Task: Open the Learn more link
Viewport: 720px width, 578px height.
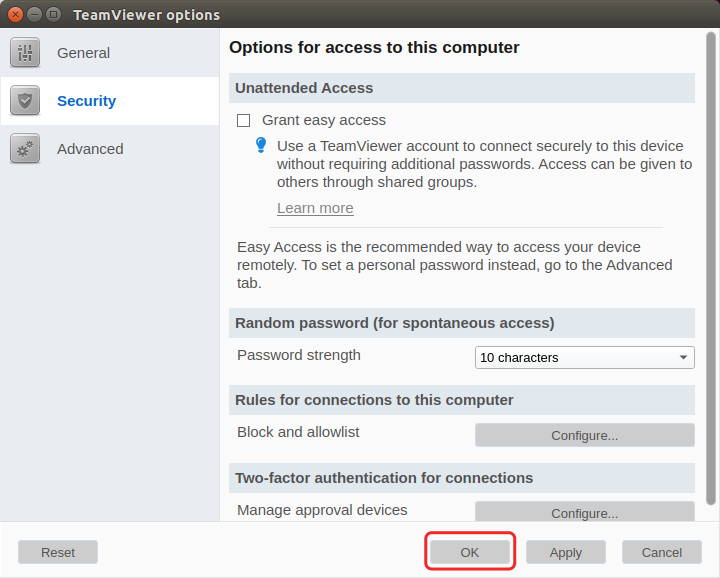Action: pyautogui.click(x=315, y=208)
